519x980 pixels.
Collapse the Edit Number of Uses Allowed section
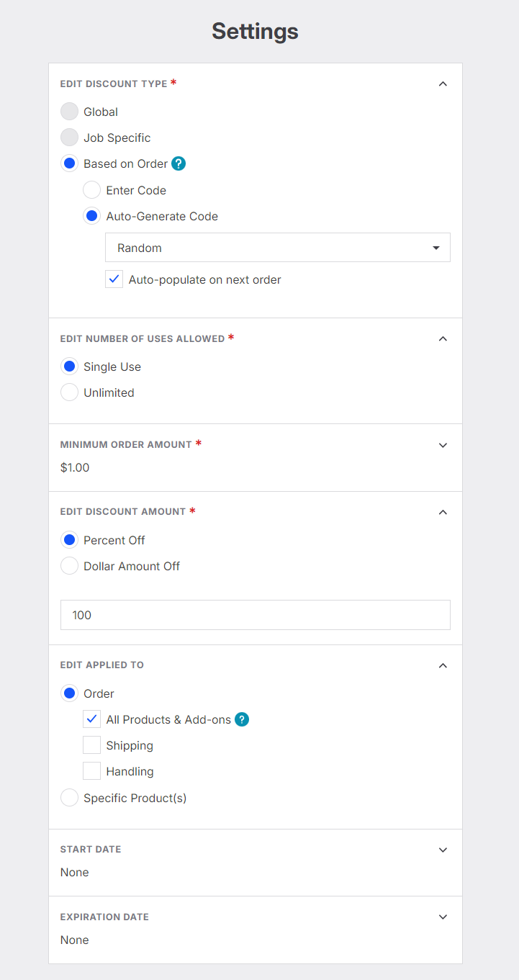click(x=443, y=338)
